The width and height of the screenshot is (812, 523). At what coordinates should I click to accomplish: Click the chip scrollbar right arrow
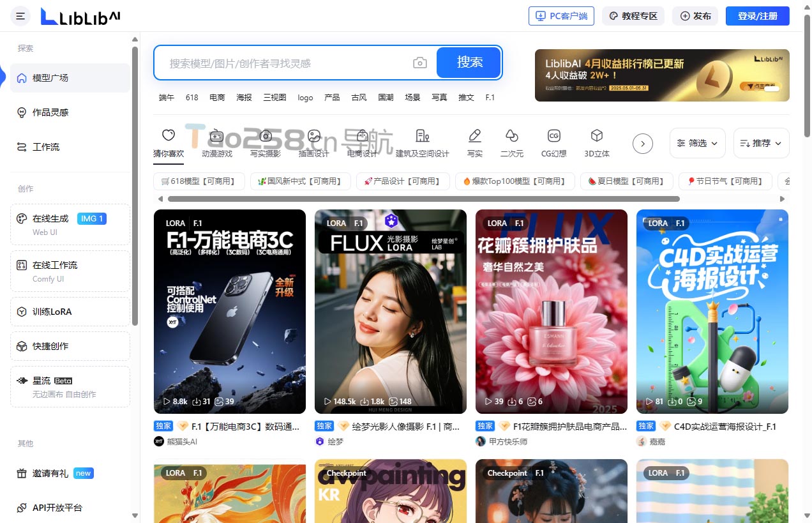point(783,199)
